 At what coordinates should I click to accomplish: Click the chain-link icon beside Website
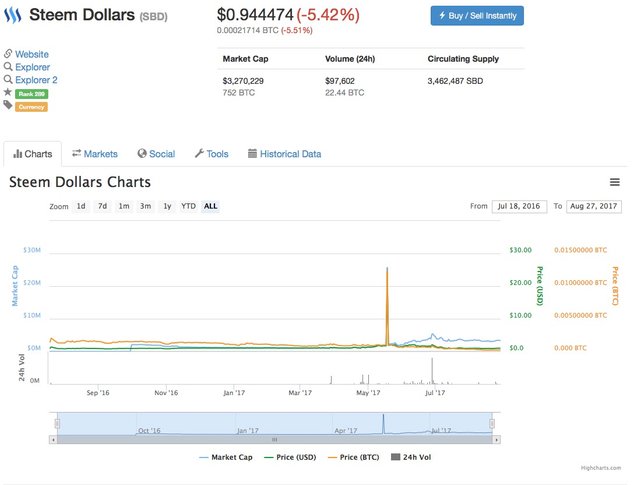coord(8,53)
